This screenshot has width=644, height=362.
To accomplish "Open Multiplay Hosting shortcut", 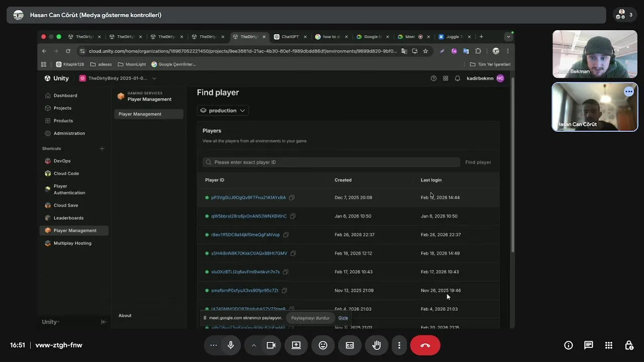I will point(72,243).
